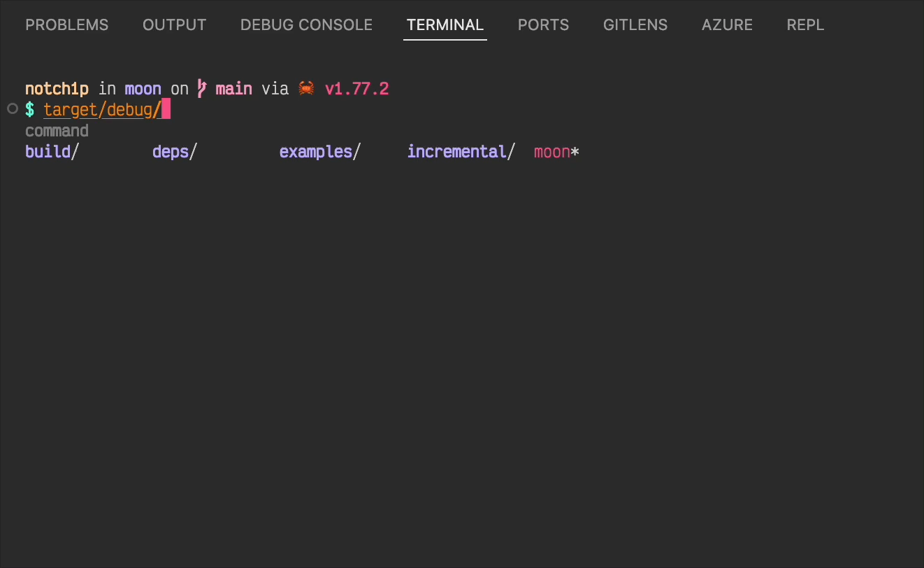
Task: Click the git branch icon before main
Action: point(201,88)
